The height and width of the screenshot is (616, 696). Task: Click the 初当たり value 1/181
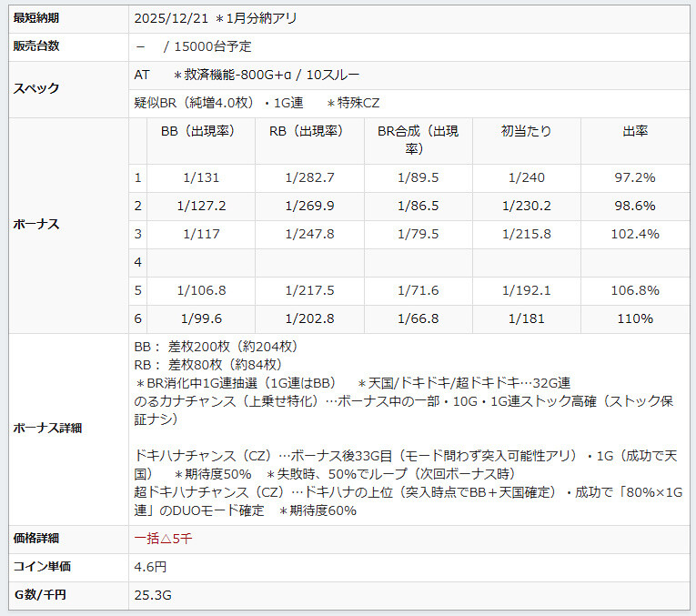[527, 318]
